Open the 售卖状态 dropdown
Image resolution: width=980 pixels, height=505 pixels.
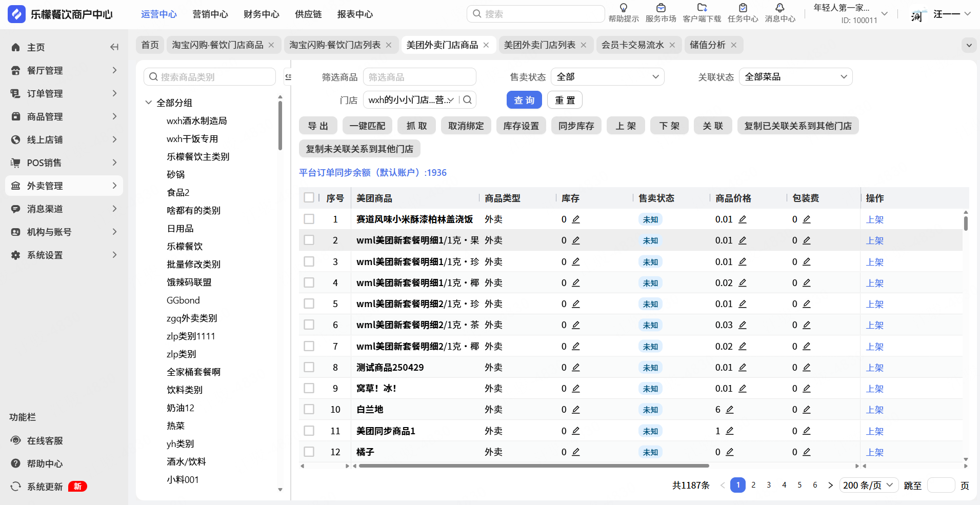click(607, 77)
